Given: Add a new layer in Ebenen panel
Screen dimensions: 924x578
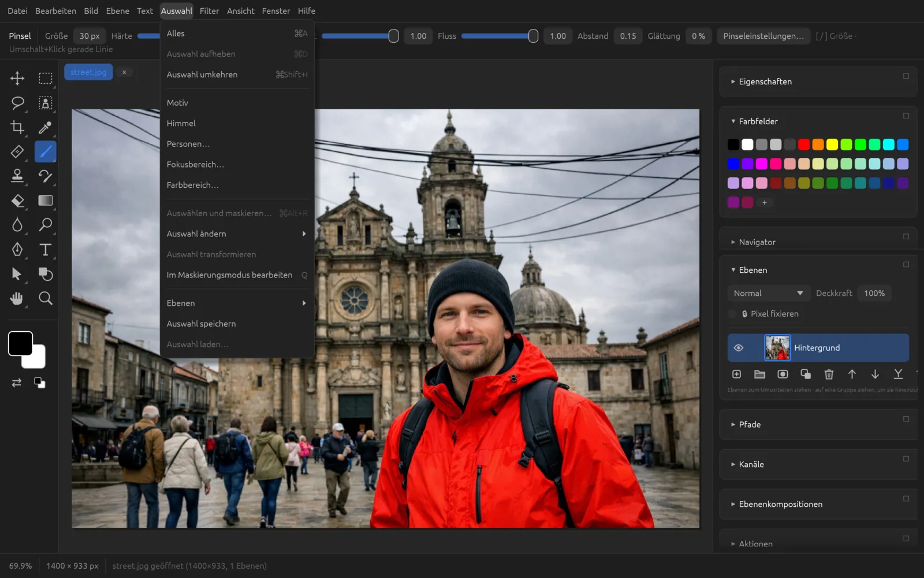Looking at the screenshot, I should (x=736, y=375).
